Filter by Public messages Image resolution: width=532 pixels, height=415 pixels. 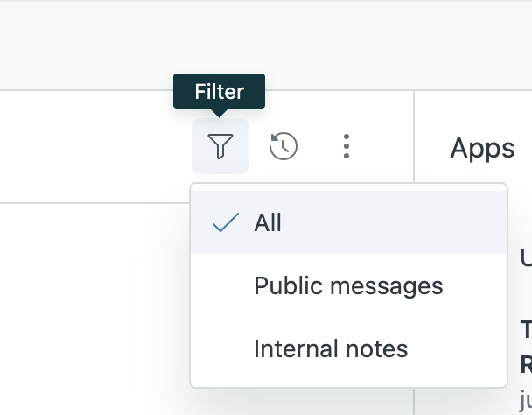click(x=348, y=286)
